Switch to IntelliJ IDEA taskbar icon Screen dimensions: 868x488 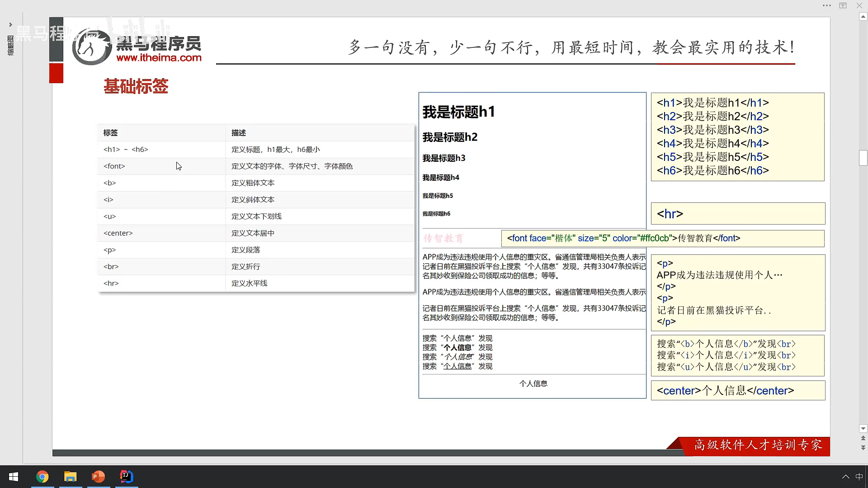[127, 477]
